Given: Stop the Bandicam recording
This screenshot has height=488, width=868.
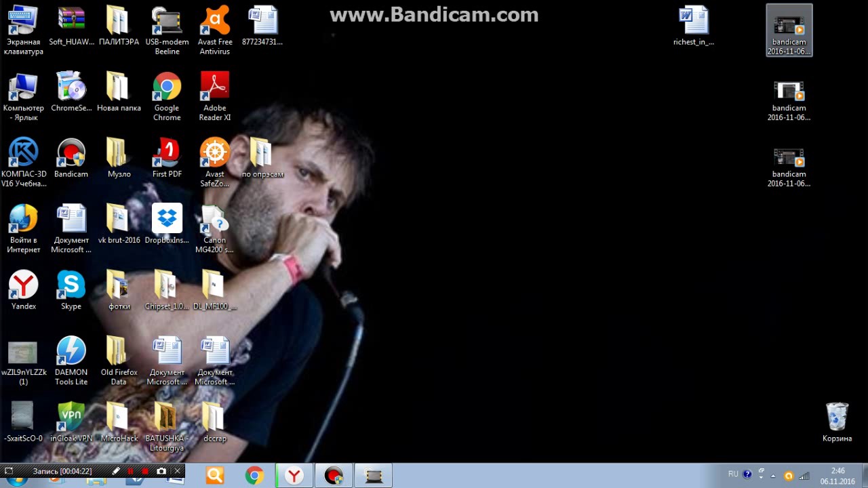Looking at the screenshot, I should [x=145, y=471].
